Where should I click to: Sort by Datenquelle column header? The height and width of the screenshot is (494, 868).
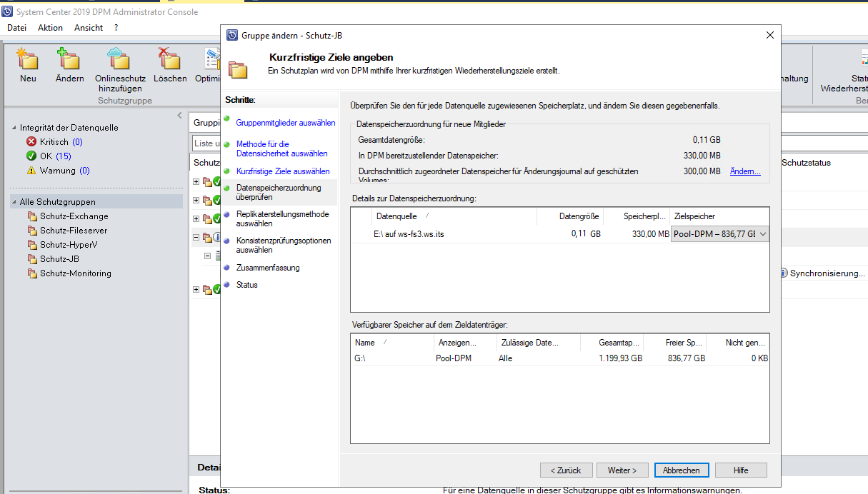[x=454, y=216]
